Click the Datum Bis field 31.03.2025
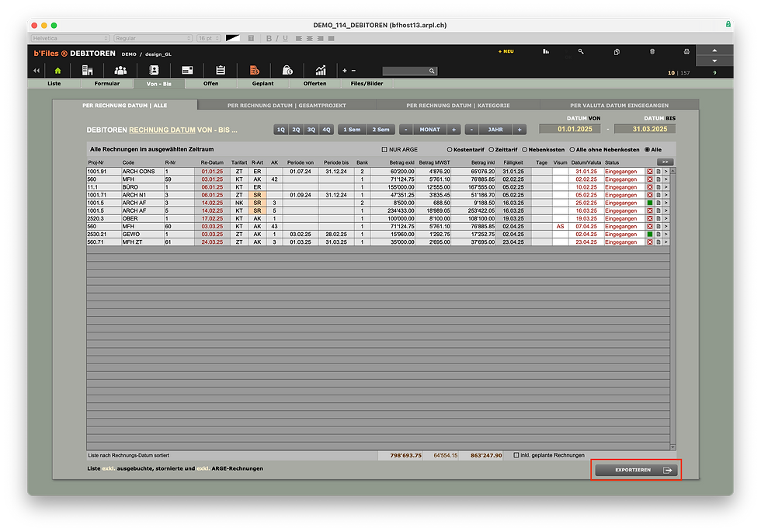 pos(645,129)
